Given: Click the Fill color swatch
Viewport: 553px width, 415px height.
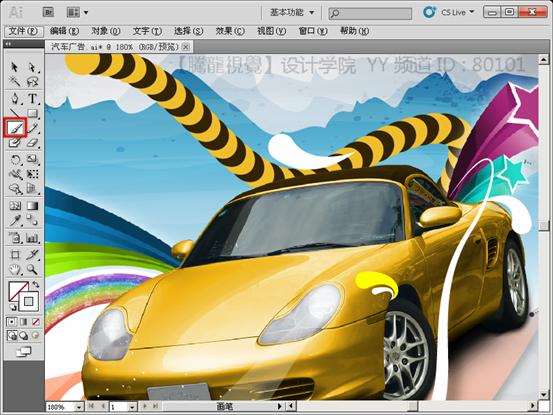Looking at the screenshot, I should pos(18,291).
